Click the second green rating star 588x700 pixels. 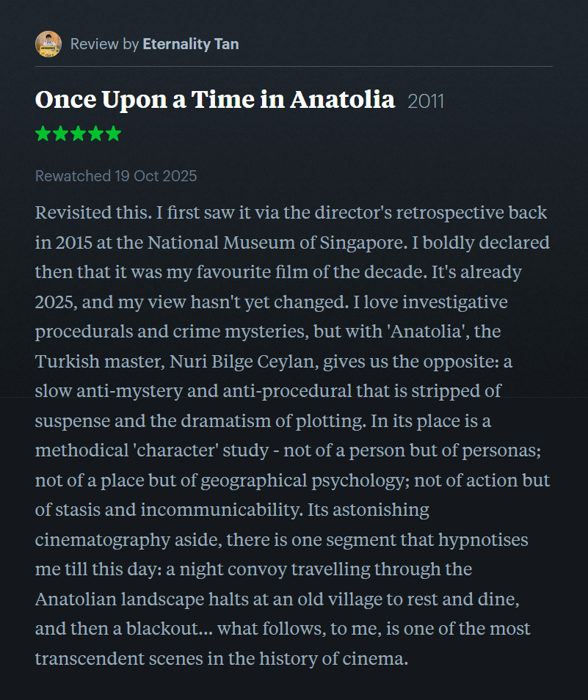[x=60, y=134]
